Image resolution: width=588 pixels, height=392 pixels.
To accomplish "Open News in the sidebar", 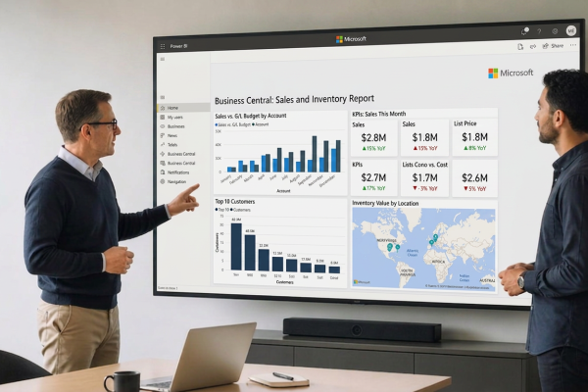I will pyautogui.click(x=183, y=135).
